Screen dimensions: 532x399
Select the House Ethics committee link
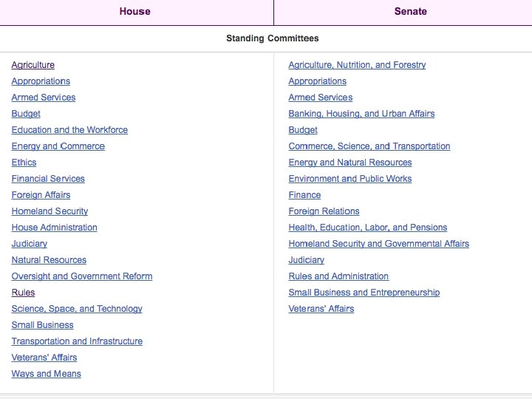point(24,163)
